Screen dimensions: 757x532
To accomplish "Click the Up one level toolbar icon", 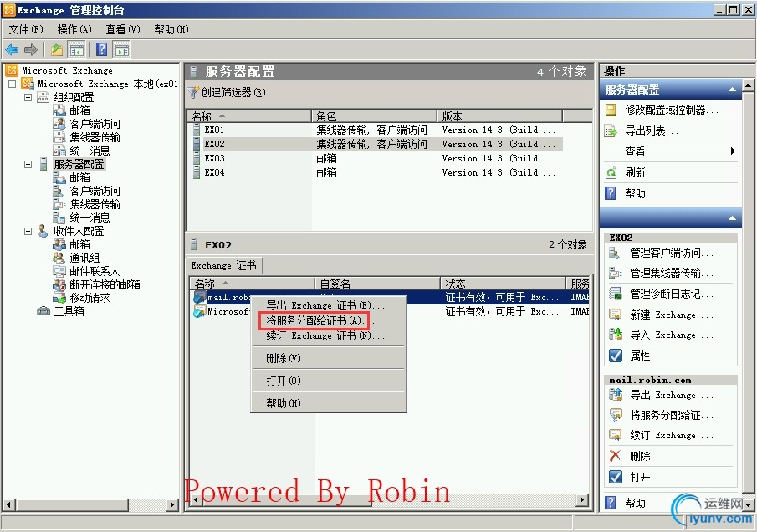I will click(x=57, y=49).
